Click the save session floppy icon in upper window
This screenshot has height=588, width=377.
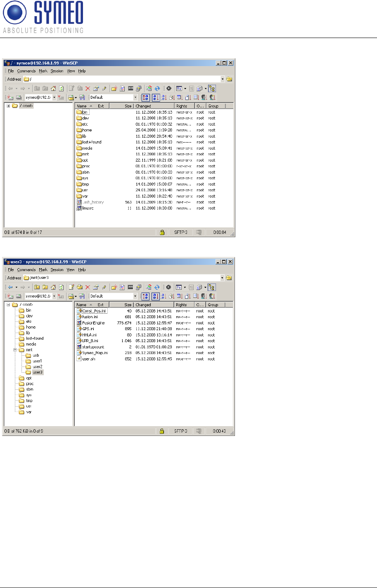pyautogui.click(x=82, y=98)
